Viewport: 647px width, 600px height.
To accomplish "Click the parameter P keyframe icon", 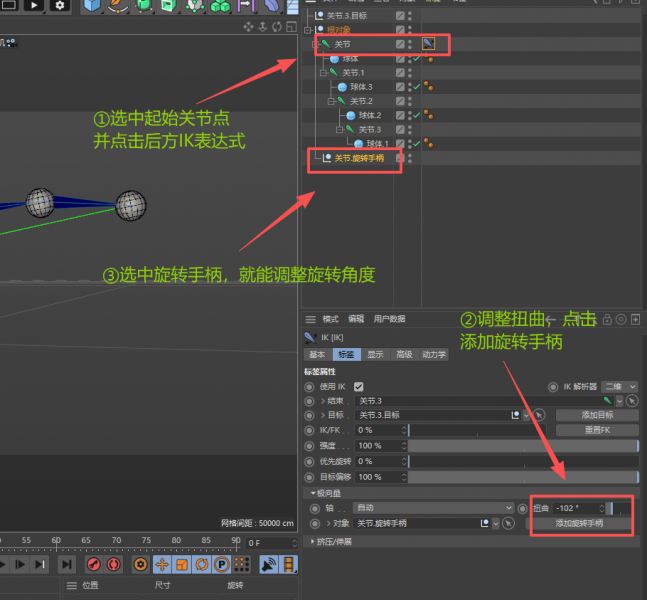I will 220,565.
